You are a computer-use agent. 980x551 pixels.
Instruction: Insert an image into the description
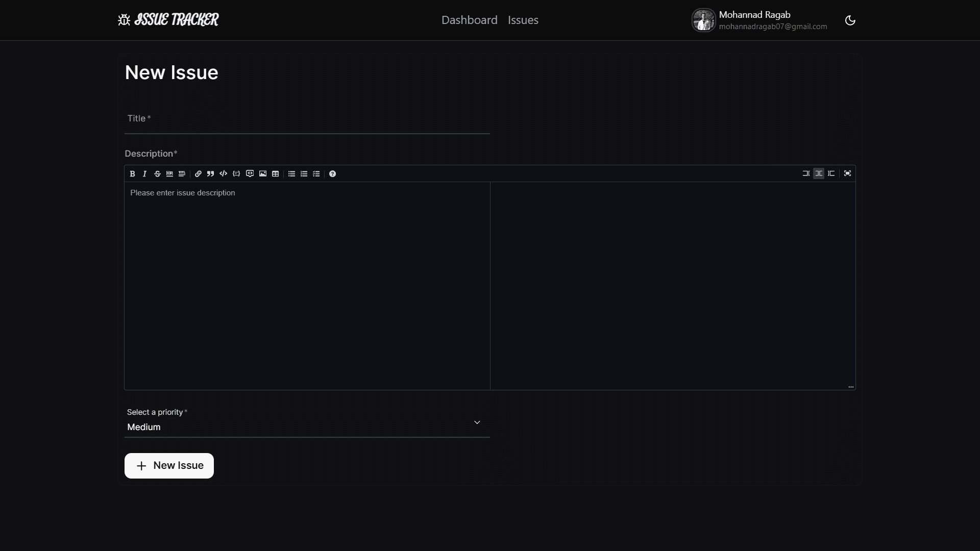pos(263,174)
